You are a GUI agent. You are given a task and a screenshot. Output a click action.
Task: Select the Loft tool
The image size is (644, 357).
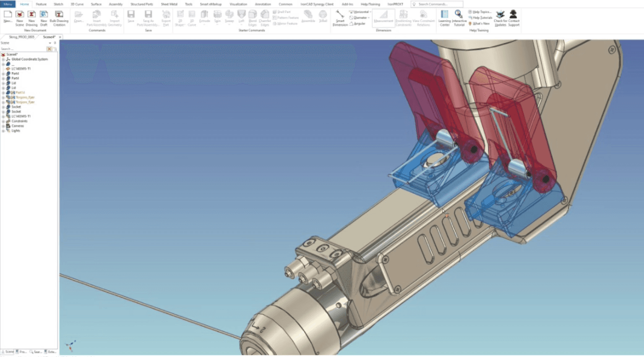(241, 18)
